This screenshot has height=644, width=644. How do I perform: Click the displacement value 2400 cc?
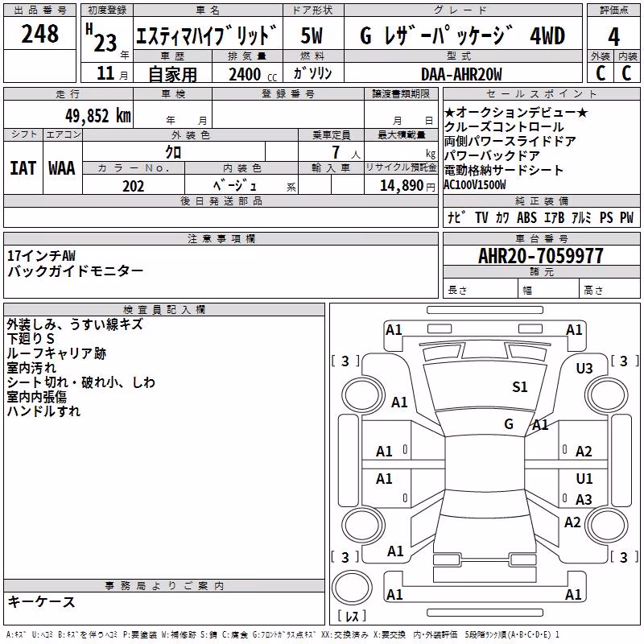[x=253, y=74]
